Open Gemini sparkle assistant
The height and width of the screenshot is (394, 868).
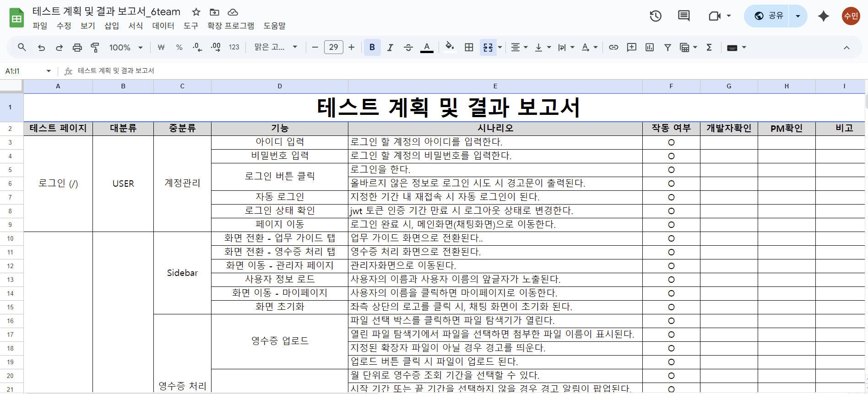pos(824,16)
